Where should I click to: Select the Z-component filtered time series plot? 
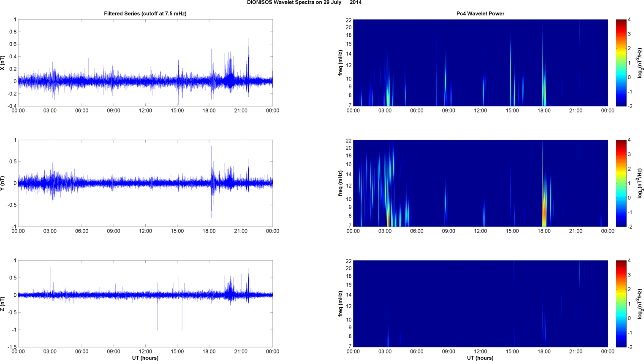[x=145, y=304]
